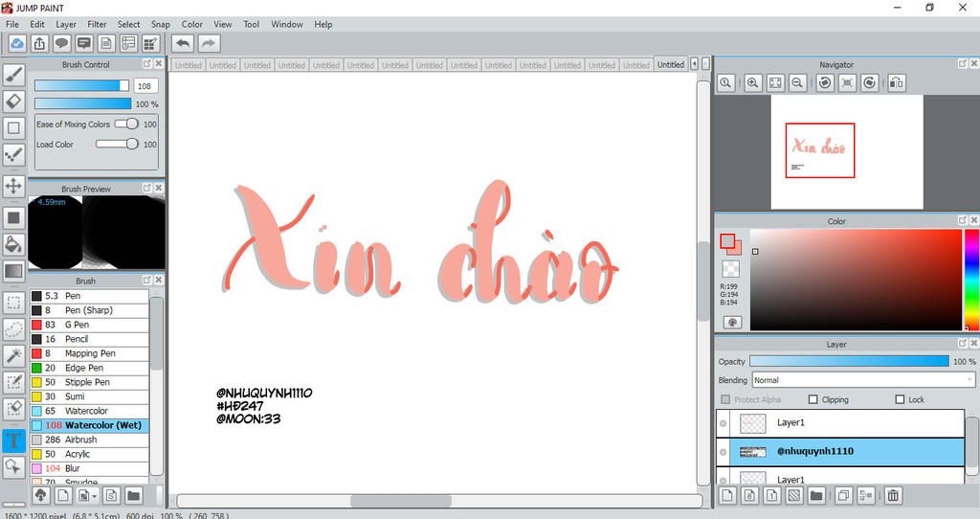Viewport: 980px width, 519px height.
Task: Select the Acrylic brush
Action: coord(89,454)
